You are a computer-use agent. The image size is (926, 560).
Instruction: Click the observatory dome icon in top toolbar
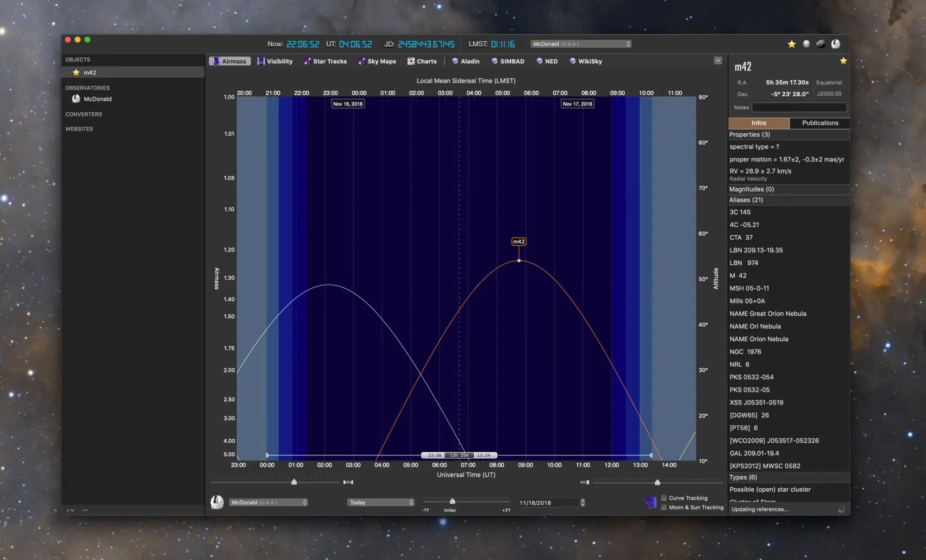(x=836, y=44)
